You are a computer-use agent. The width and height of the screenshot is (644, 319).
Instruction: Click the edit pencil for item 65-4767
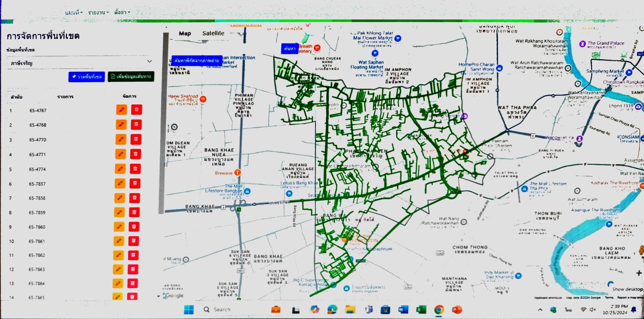click(121, 110)
